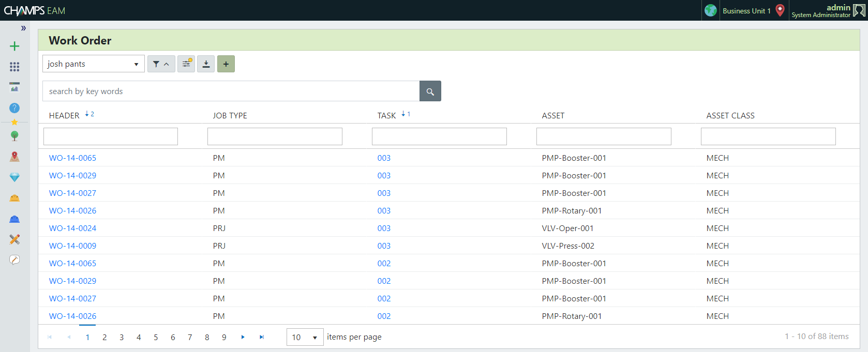Open the dashboard chart icon in sidebar
868x352 pixels.
tap(14, 87)
